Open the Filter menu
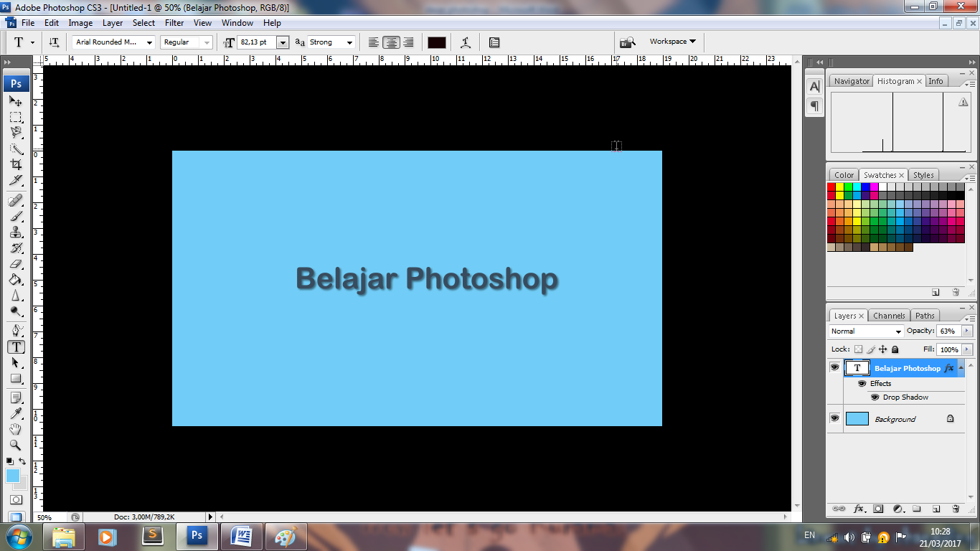 174,23
